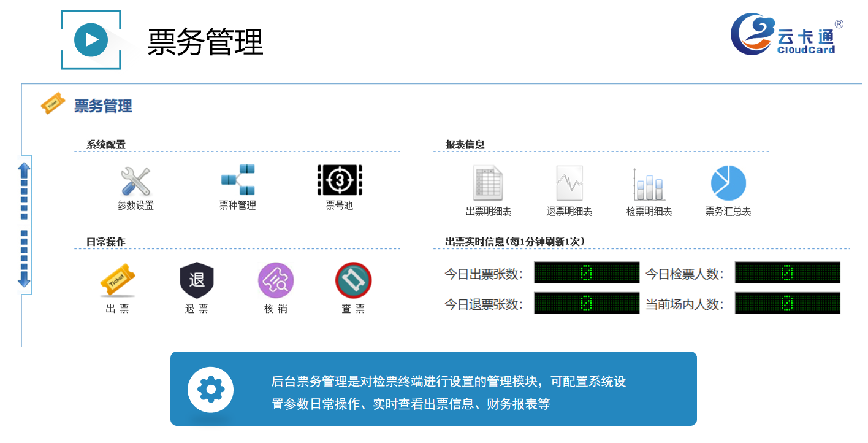This screenshot has height=443, width=868.
Task: Click the CloudCard 云卡通 logo
Action: (786, 36)
